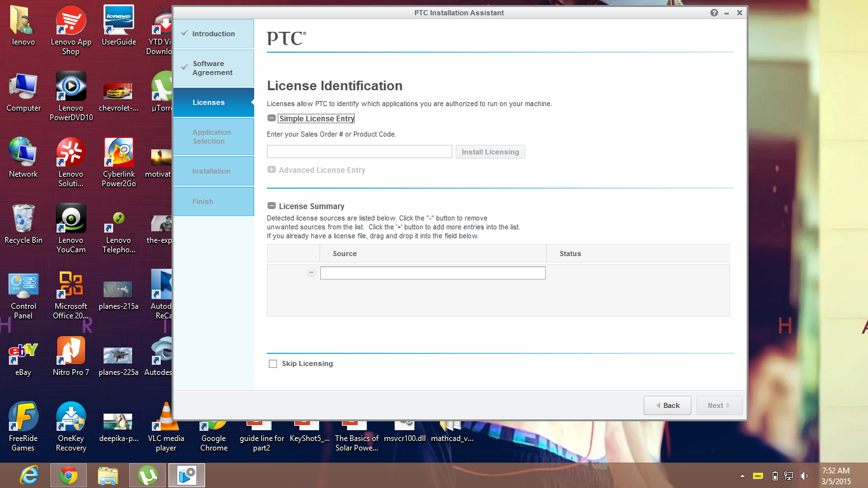Click the PTC logo
This screenshot has height=488, width=868.
[287, 38]
